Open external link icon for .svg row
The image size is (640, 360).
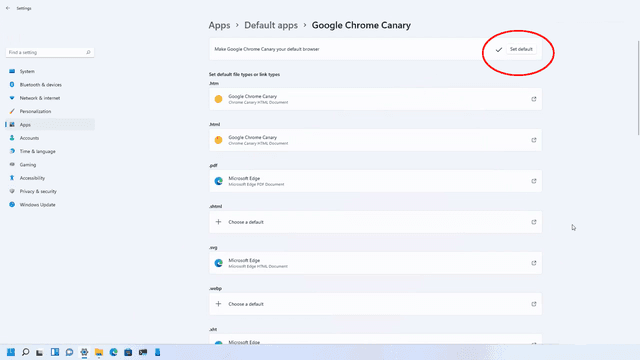533,263
